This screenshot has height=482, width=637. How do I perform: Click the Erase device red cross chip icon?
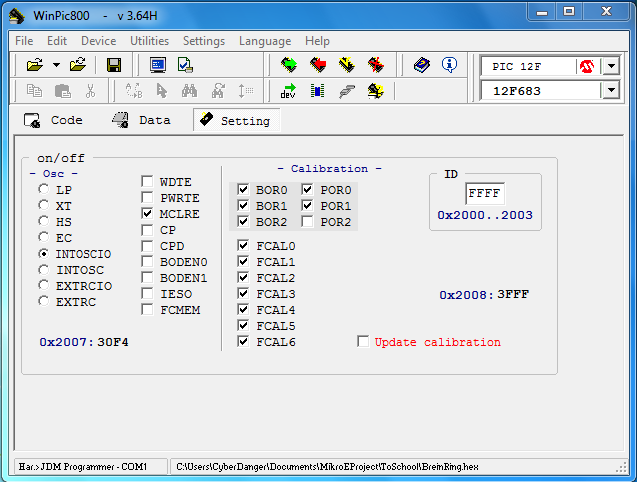click(x=376, y=65)
